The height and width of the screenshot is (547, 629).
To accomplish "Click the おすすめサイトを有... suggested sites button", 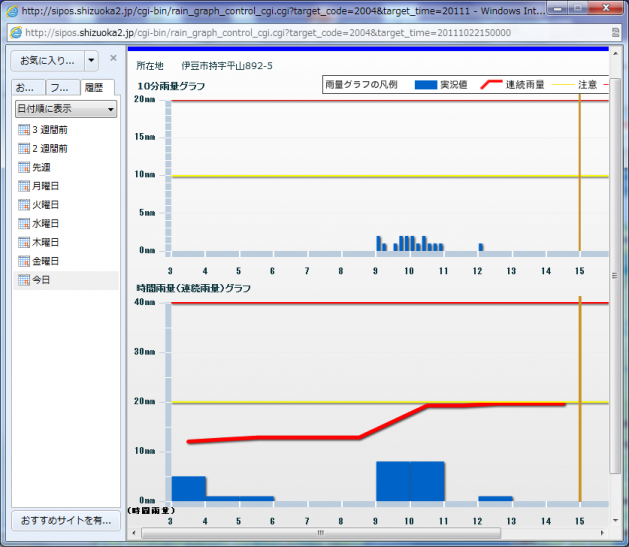I will pos(66,521).
